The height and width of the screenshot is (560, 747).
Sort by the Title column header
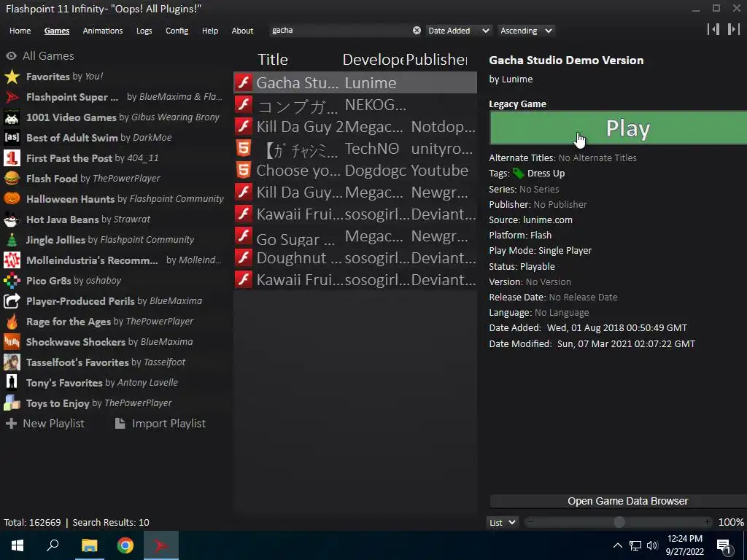pyautogui.click(x=273, y=60)
